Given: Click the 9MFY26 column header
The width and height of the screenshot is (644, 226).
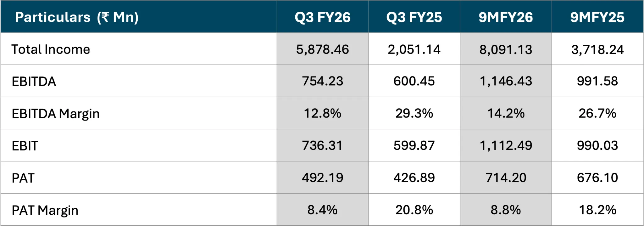Looking at the screenshot, I should [x=506, y=17].
